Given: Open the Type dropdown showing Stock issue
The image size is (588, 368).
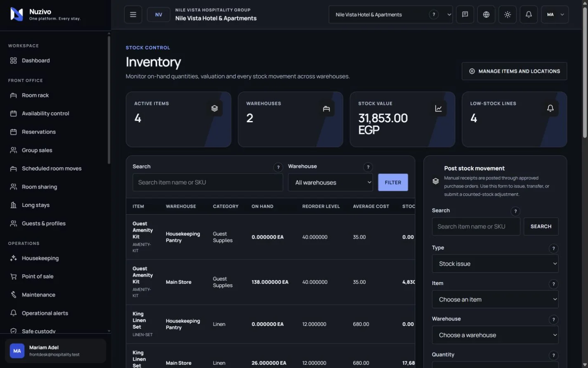Looking at the screenshot, I should [495, 264].
